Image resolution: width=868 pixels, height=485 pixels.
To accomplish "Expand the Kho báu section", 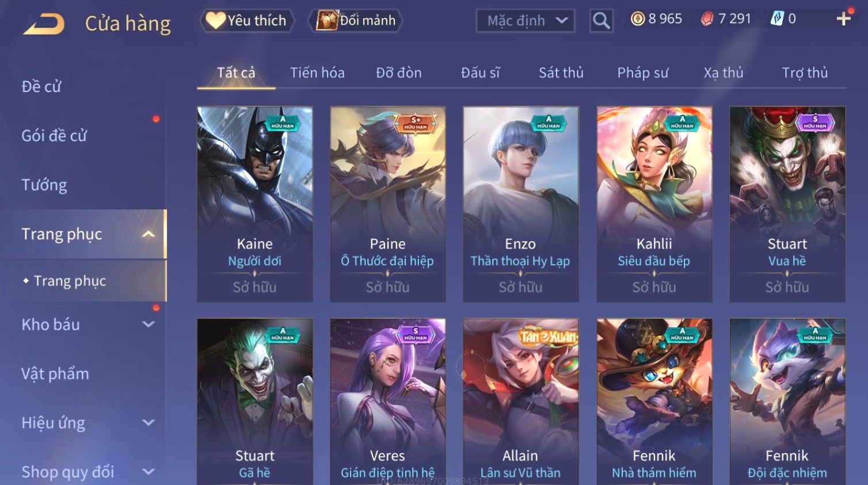I will pos(149,324).
